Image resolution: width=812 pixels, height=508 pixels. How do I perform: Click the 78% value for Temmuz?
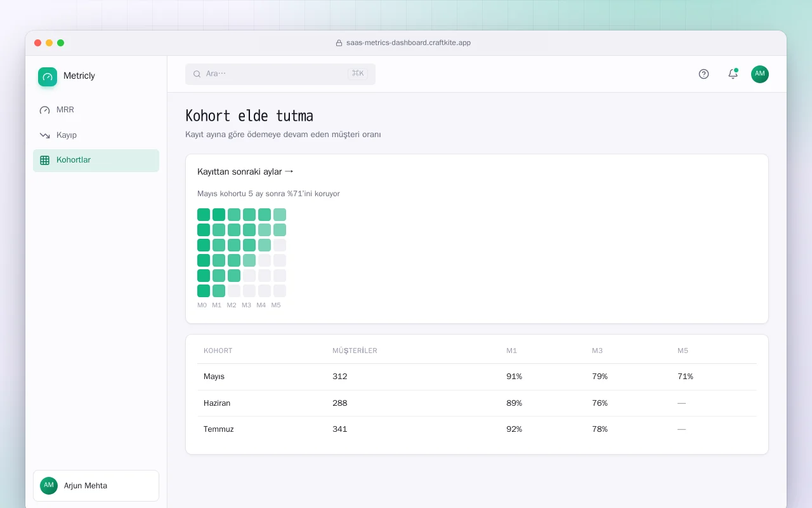(x=600, y=429)
